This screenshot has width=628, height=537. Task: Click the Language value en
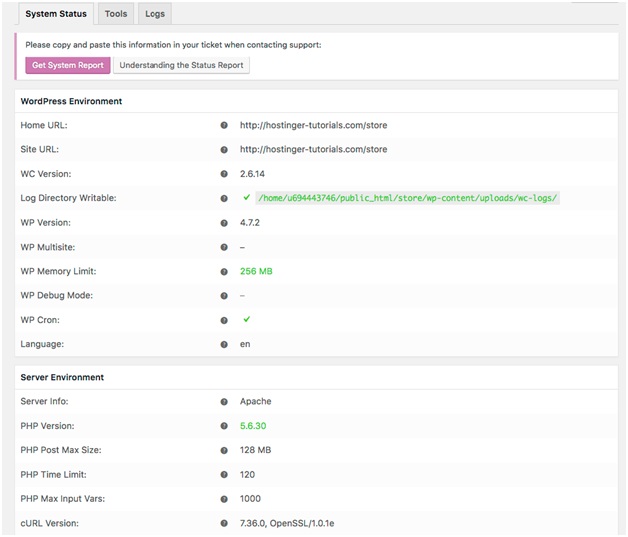pos(245,344)
